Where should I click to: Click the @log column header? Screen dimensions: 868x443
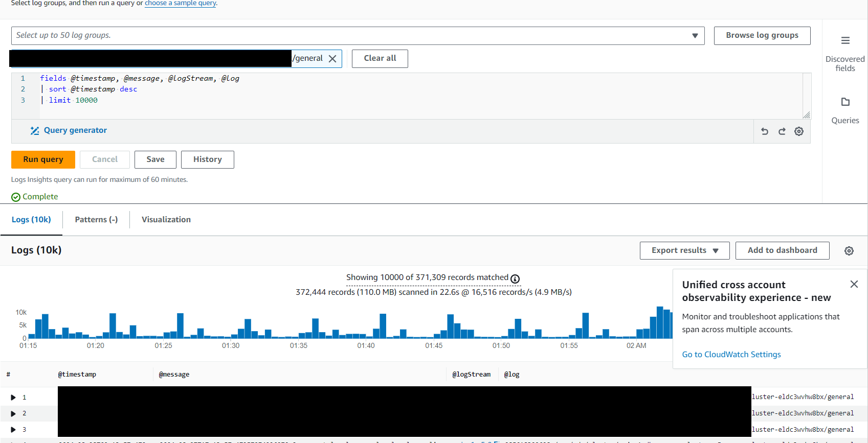[x=511, y=375]
